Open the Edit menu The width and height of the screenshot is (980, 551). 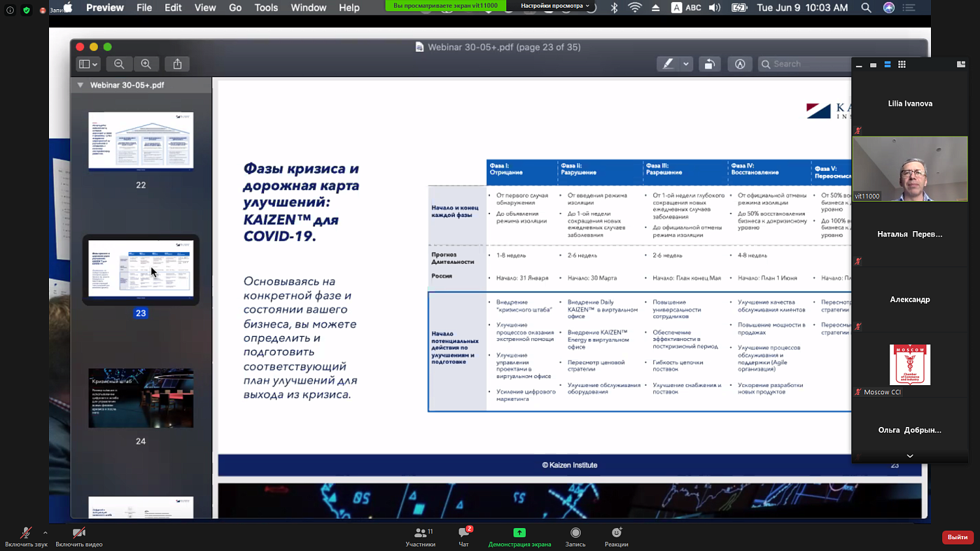click(173, 8)
